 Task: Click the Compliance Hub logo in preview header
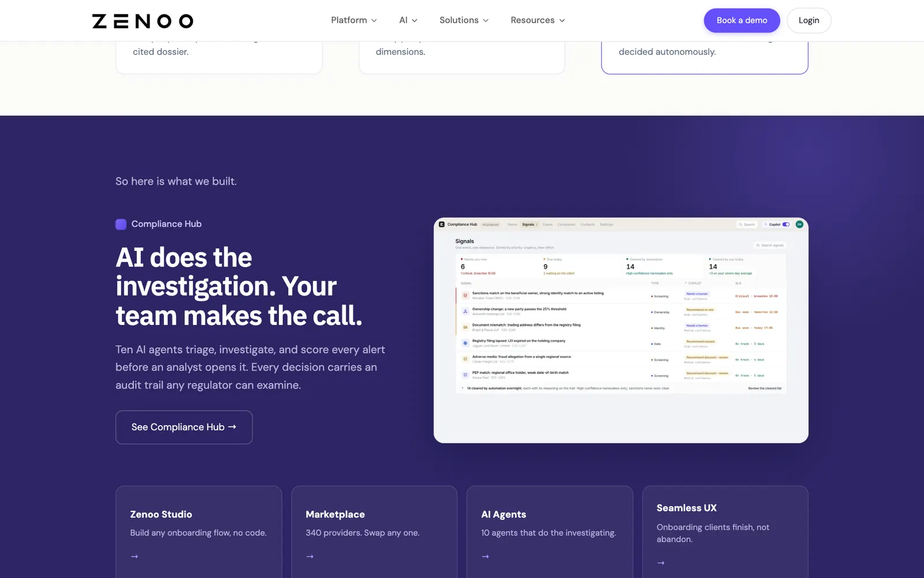pos(442,224)
